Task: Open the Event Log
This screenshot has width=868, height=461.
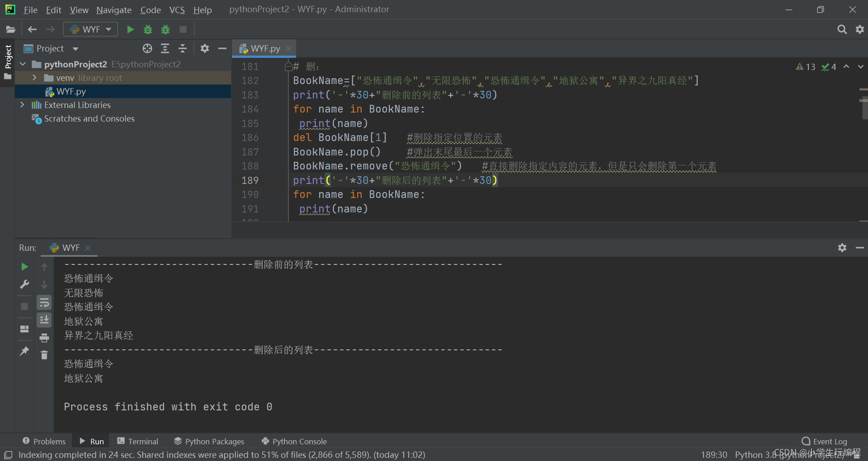Action: tap(824, 441)
